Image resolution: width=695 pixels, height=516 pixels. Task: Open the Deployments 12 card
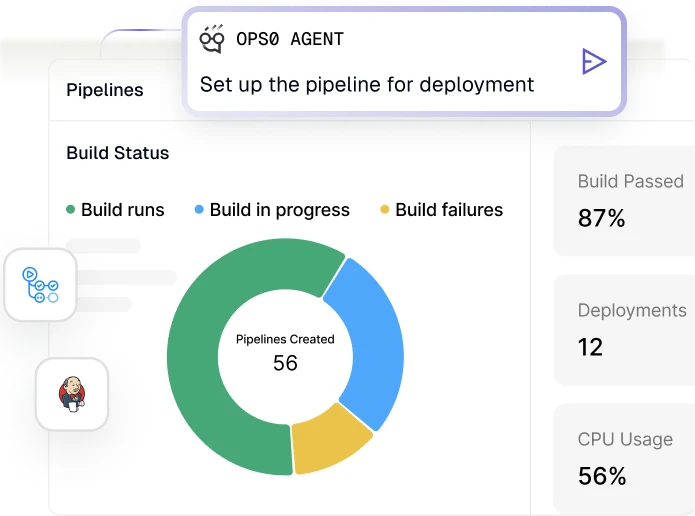pos(624,329)
